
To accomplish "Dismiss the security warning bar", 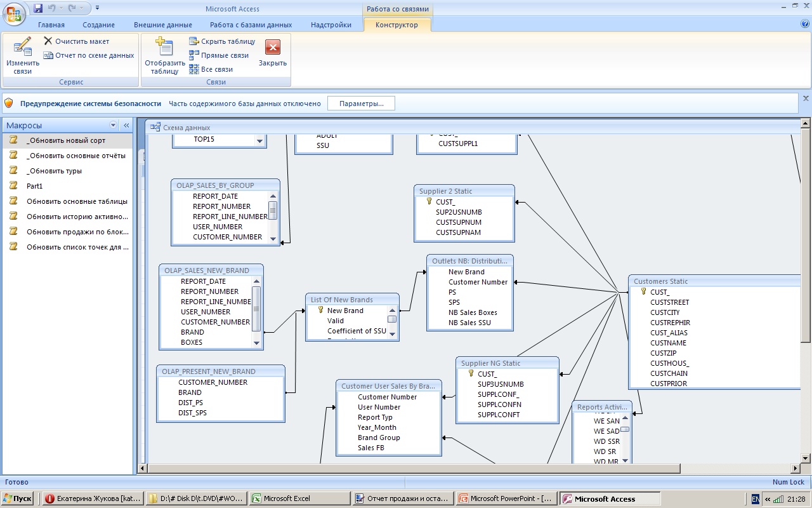I will click(806, 98).
